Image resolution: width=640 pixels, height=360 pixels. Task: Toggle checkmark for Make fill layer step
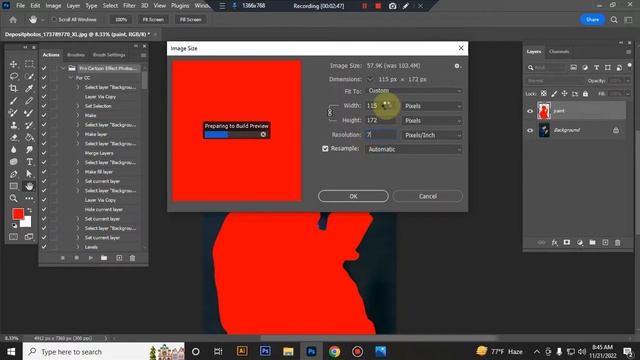point(44,172)
